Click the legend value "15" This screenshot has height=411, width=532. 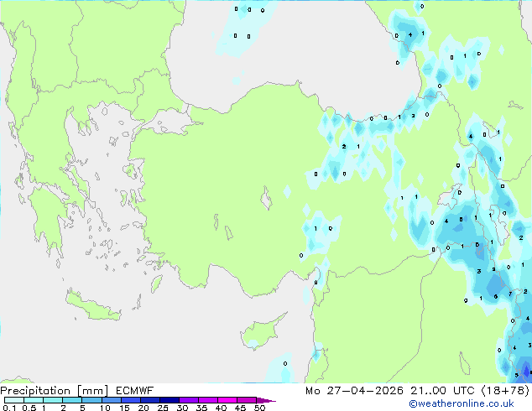click(x=124, y=408)
